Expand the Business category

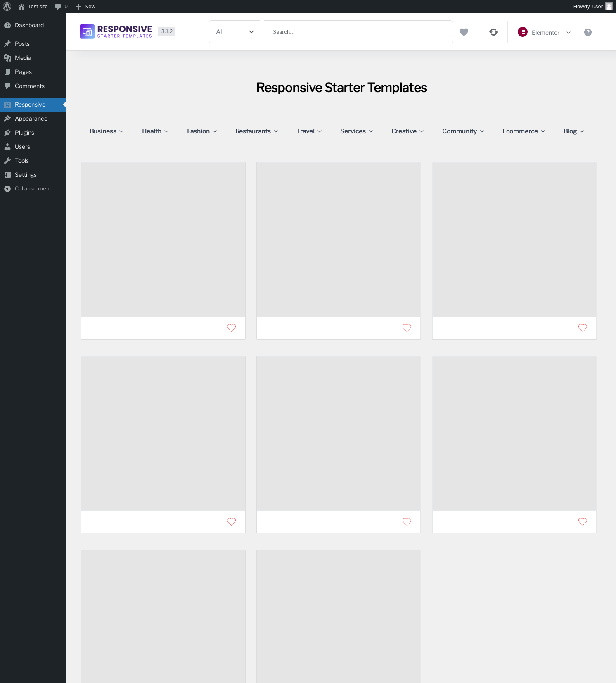click(107, 131)
